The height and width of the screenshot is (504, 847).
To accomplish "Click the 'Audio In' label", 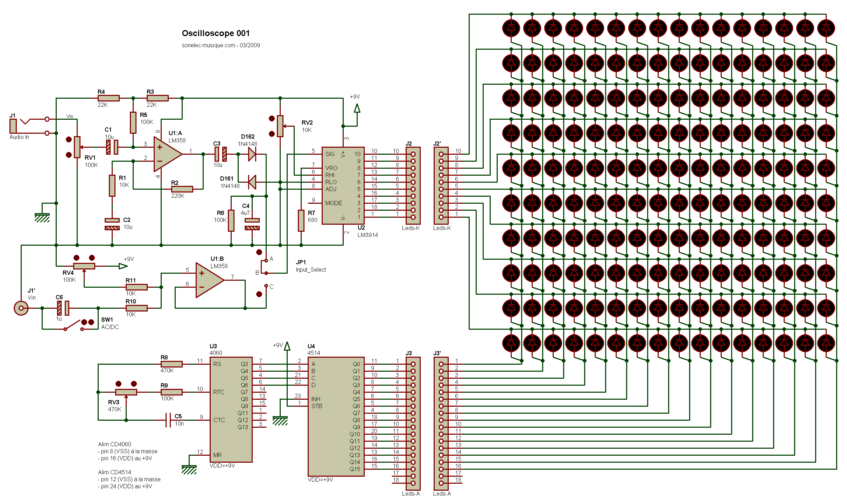I will pyautogui.click(x=19, y=137).
